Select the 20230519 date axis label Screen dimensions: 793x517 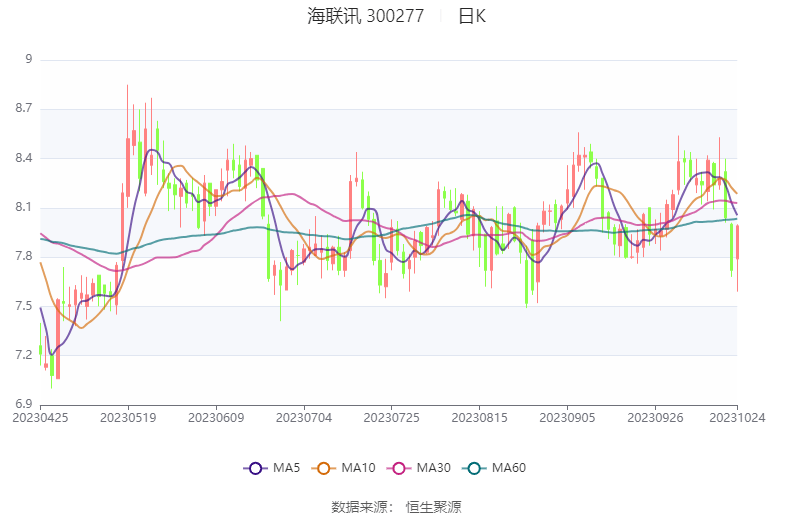[x=127, y=417]
